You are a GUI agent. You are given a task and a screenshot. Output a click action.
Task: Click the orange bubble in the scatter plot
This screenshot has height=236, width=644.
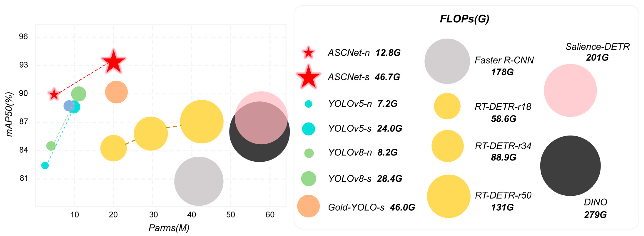[116, 92]
